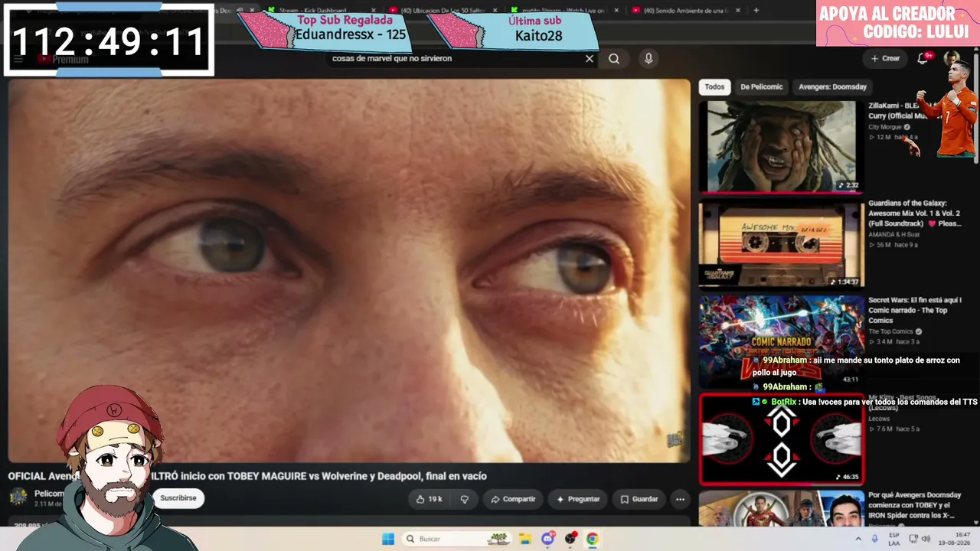Image resolution: width=980 pixels, height=551 pixels.
Task: Dislike the current video
Action: click(x=464, y=499)
